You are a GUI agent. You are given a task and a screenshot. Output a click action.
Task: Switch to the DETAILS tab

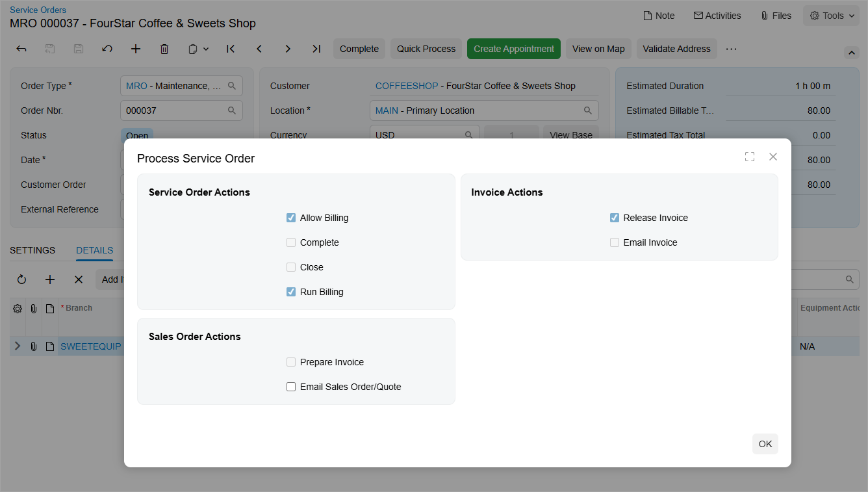point(95,250)
